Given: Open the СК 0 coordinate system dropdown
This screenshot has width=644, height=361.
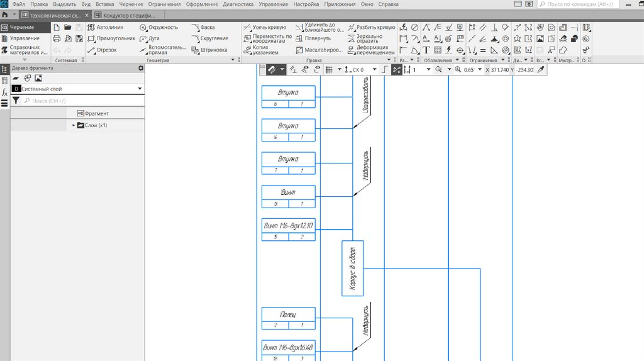Looking at the screenshot, I should pos(375,70).
